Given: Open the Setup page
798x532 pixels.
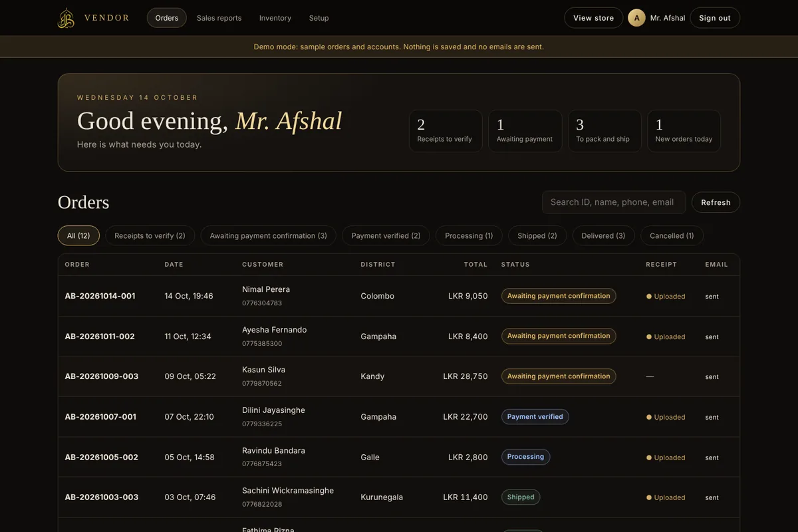Looking at the screenshot, I should pos(319,18).
